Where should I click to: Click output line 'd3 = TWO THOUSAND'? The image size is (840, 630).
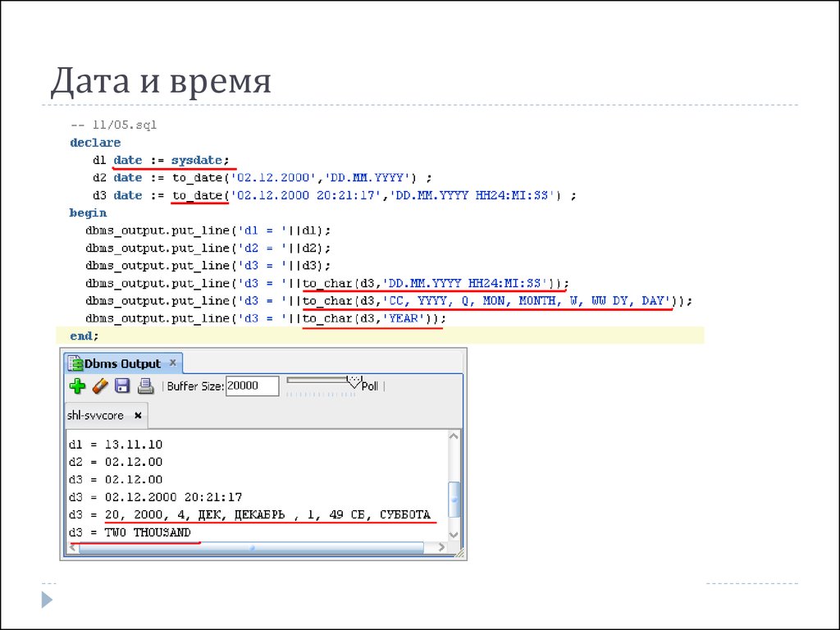(x=130, y=532)
